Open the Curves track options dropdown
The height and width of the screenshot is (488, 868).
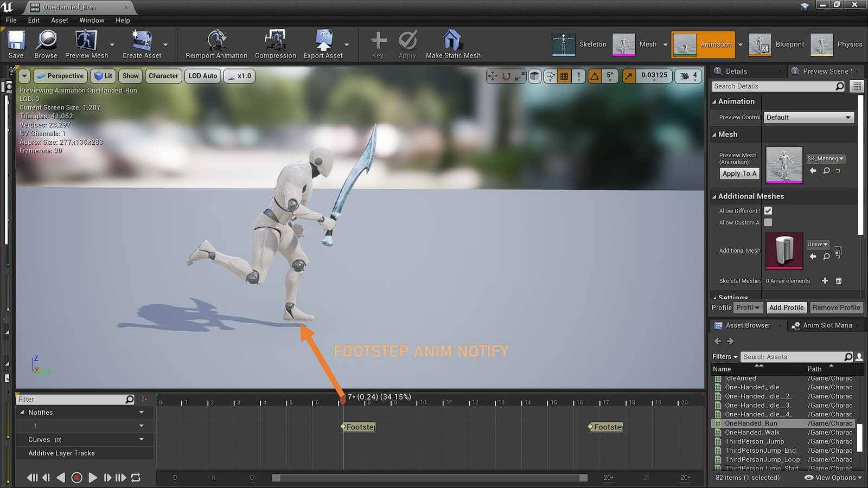point(142,440)
